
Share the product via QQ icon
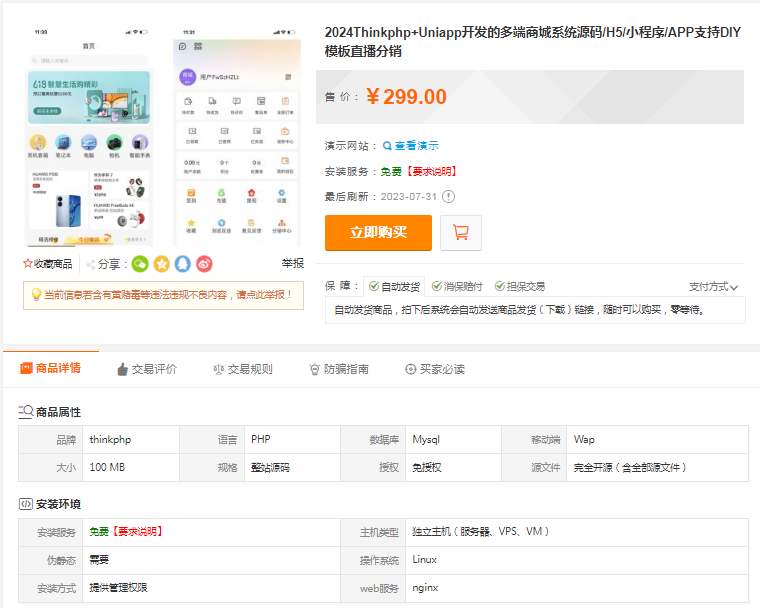pyautogui.click(x=182, y=264)
